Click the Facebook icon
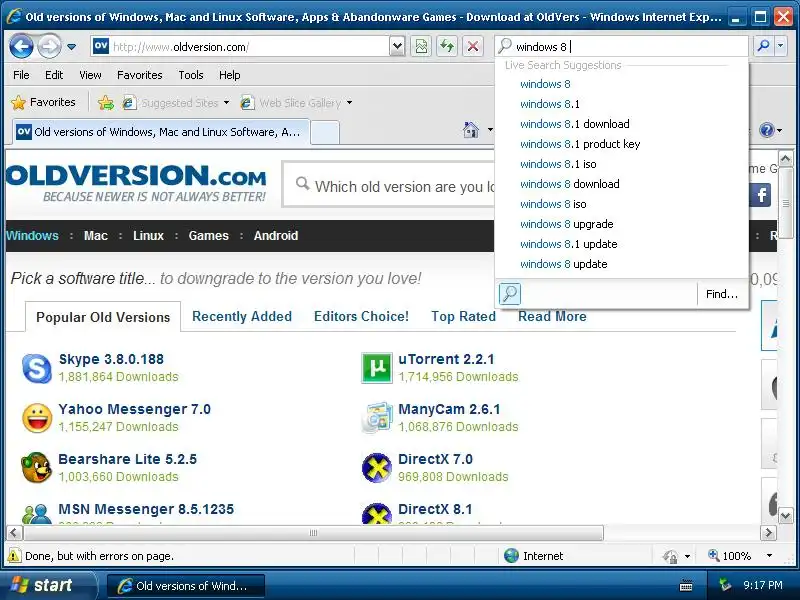The image size is (800, 600). (x=761, y=194)
